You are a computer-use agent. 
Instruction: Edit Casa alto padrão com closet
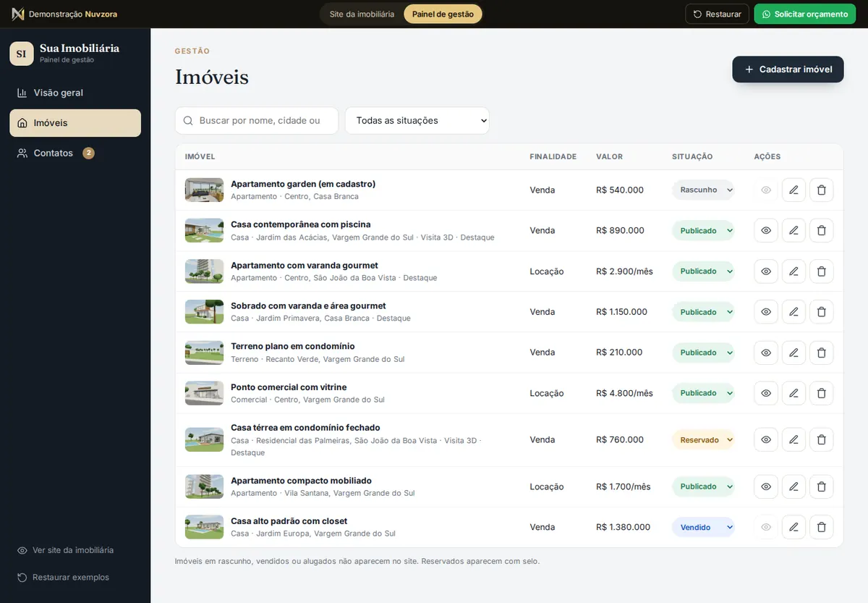tap(793, 527)
